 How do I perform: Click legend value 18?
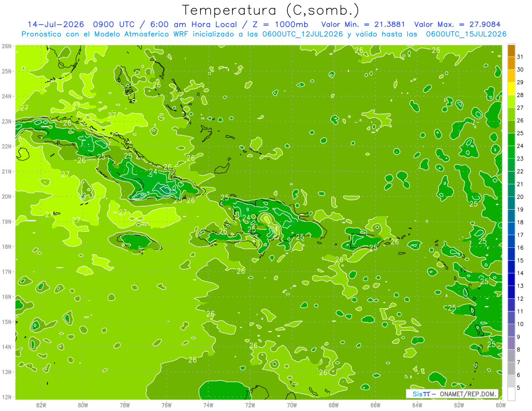coord(520,222)
